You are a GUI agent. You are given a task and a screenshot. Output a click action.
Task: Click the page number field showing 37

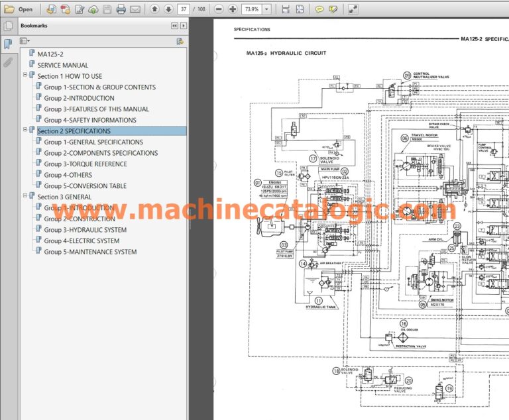coord(184,9)
